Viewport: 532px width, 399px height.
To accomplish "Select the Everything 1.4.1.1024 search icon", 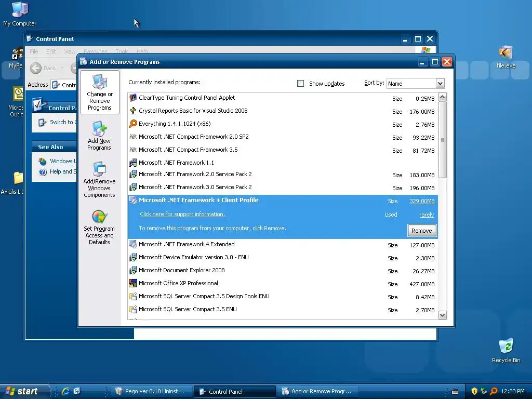I will (x=133, y=124).
